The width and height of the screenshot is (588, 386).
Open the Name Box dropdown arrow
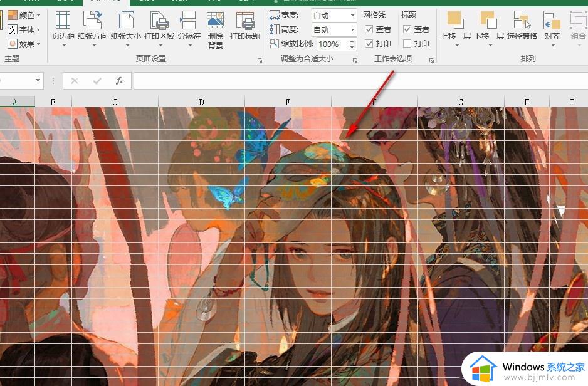coord(38,80)
